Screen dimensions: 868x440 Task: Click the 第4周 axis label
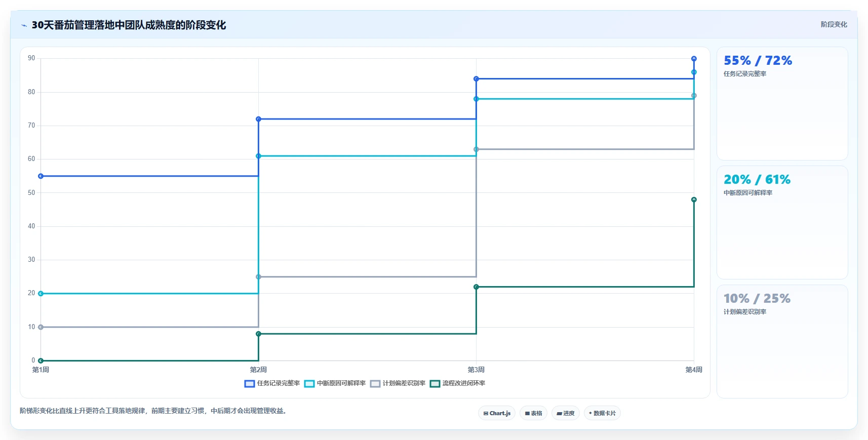pyautogui.click(x=694, y=370)
